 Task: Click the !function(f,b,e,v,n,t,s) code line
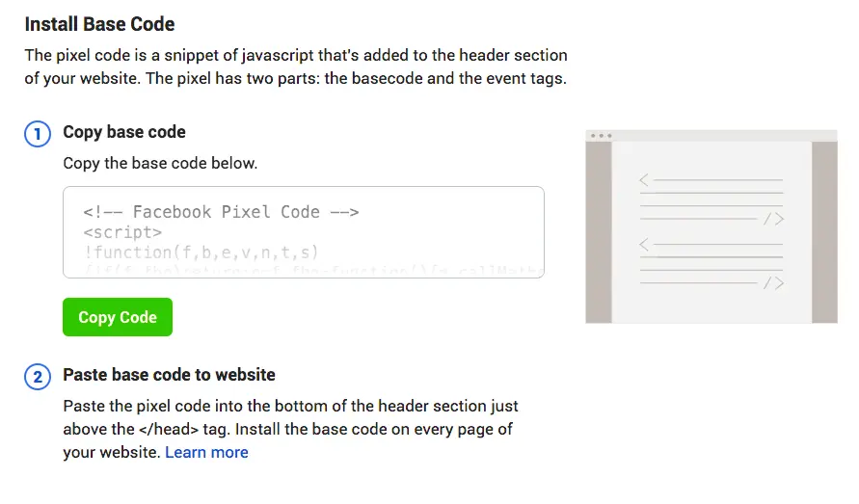click(x=201, y=252)
